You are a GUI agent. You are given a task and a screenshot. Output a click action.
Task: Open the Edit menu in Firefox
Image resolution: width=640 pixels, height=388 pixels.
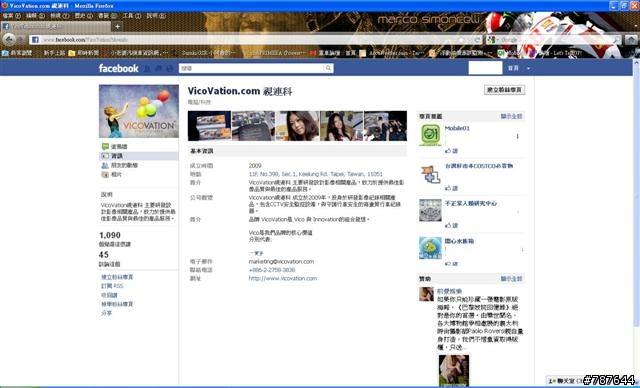coord(35,16)
